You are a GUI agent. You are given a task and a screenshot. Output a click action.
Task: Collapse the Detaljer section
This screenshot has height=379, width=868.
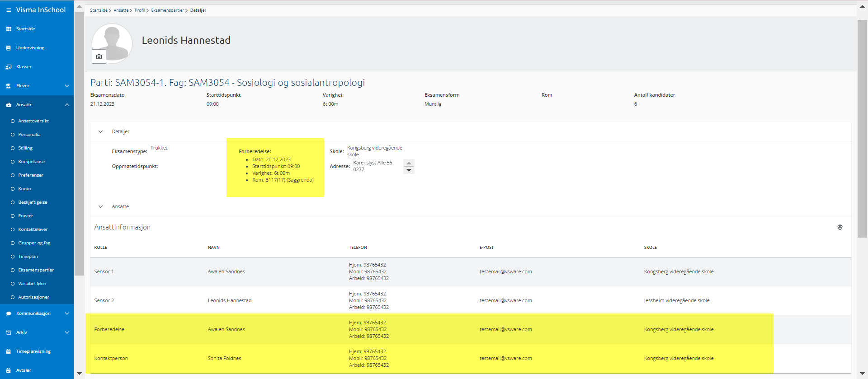click(x=101, y=131)
